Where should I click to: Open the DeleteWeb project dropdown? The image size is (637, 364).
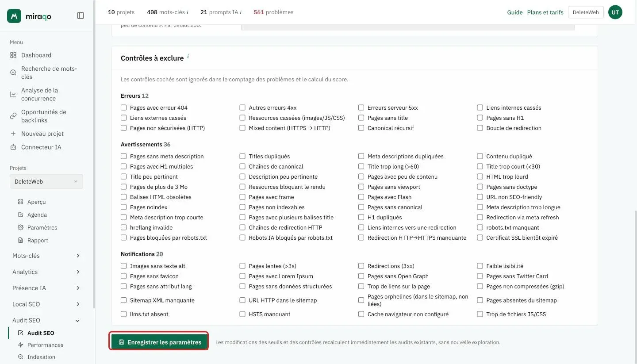click(x=46, y=181)
